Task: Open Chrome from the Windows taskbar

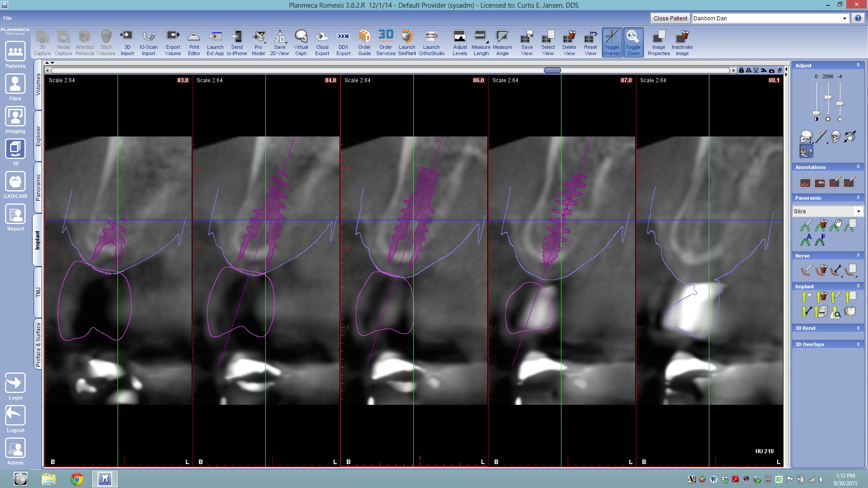Action: click(76, 479)
